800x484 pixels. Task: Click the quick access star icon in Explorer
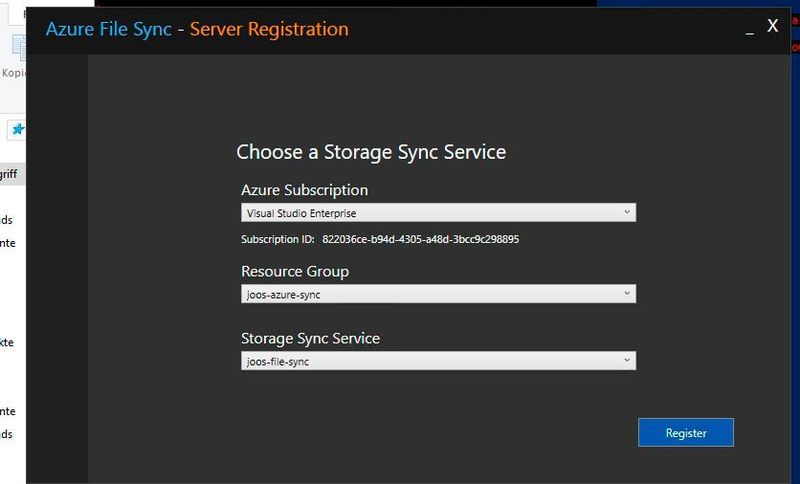click(18, 130)
